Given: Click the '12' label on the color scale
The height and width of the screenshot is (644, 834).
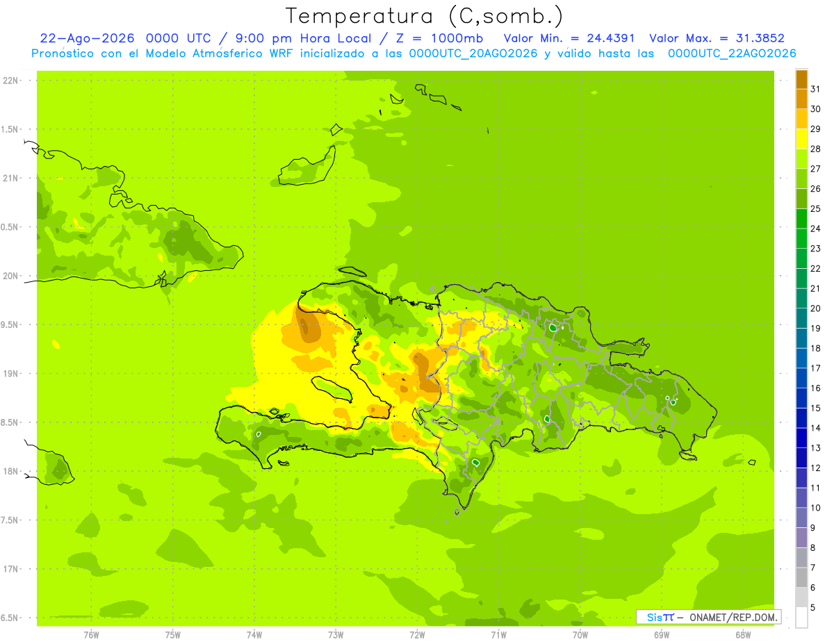Looking at the screenshot, I should 815,468.
